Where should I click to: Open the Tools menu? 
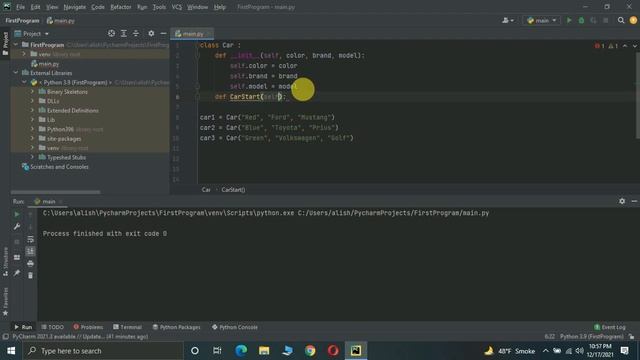tap(159, 7)
